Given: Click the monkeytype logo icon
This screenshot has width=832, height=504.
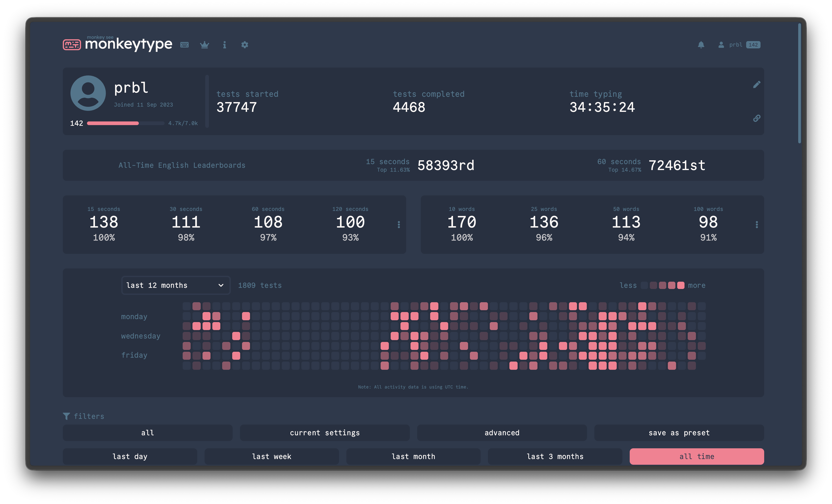Looking at the screenshot, I should coord(72,45).
